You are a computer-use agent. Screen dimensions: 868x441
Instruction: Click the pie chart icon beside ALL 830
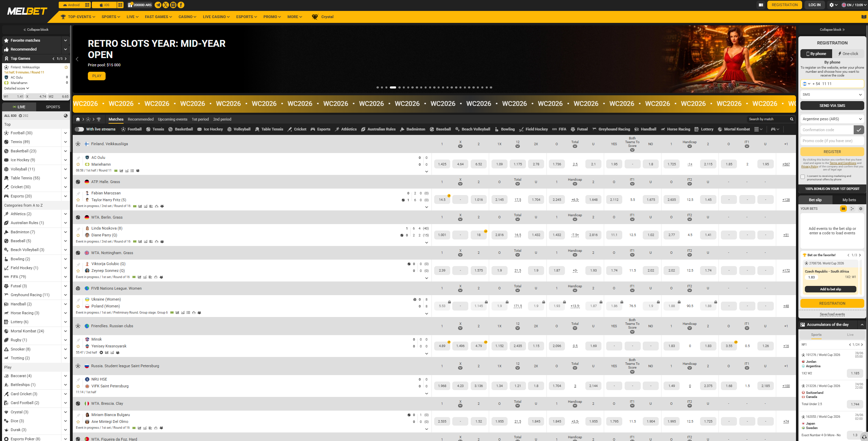pos(66,115)
